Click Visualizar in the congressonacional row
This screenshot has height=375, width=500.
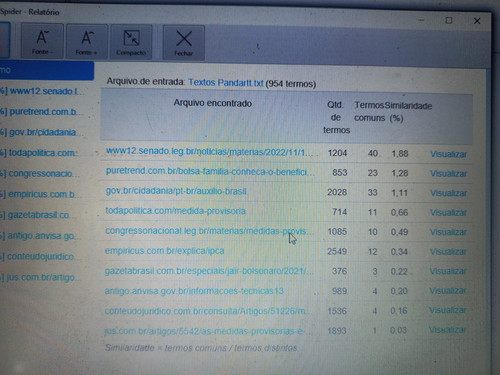pos(448,232)
